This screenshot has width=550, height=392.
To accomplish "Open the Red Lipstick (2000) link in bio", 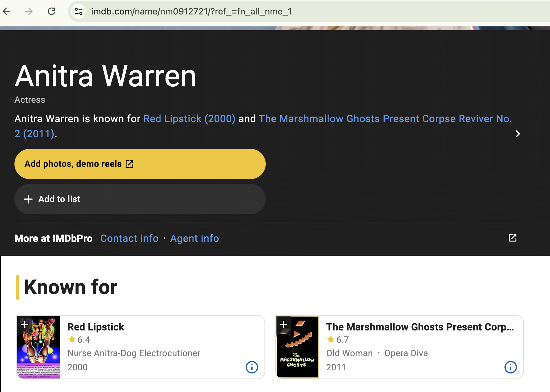I will click(x=189, y=119).
